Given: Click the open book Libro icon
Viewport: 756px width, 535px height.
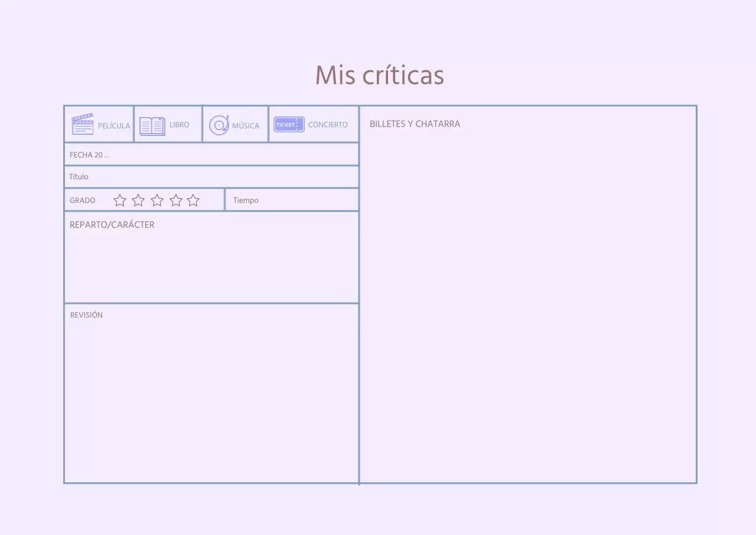Looking at the screenshot, I should [x=152, y=124].
